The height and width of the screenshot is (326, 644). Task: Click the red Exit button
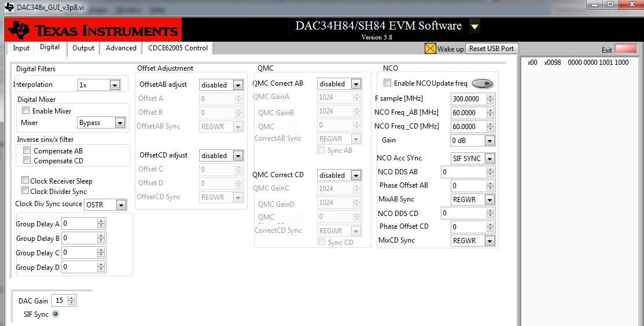point(625,49)
